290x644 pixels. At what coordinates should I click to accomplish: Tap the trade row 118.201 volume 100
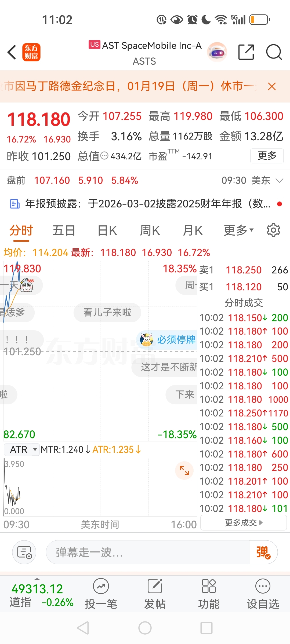coord(244,481)
